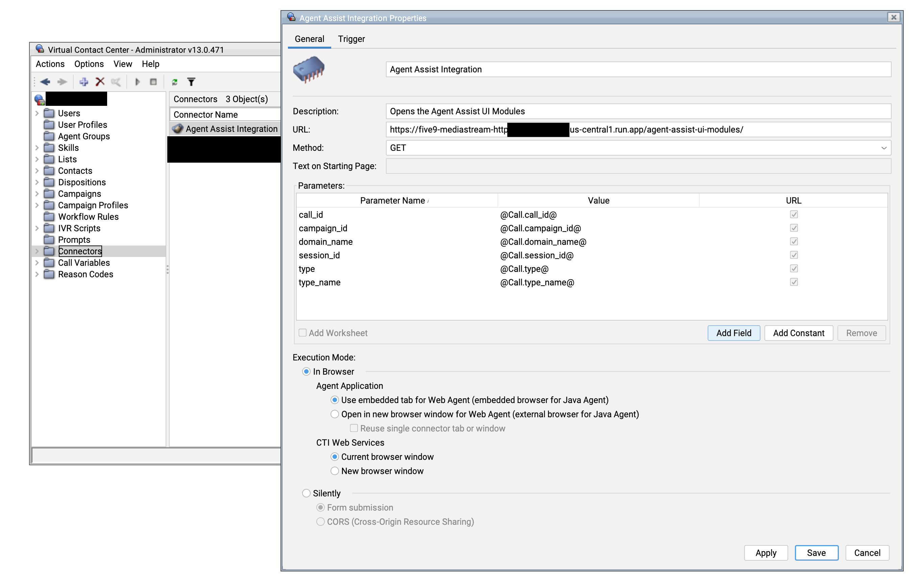The height and width of the screenshot is (587, 924).
Task: Click the Add Constant button
Action: pos(799,333)
